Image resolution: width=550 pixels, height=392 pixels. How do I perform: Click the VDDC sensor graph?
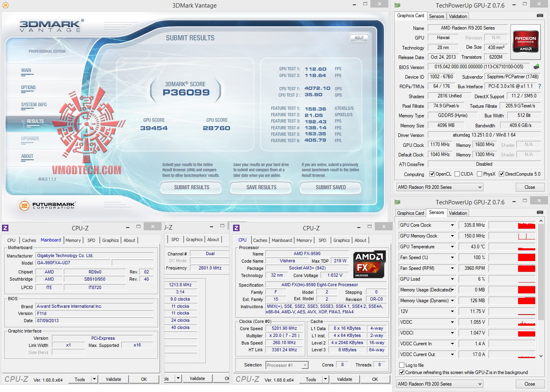[512, 322]
